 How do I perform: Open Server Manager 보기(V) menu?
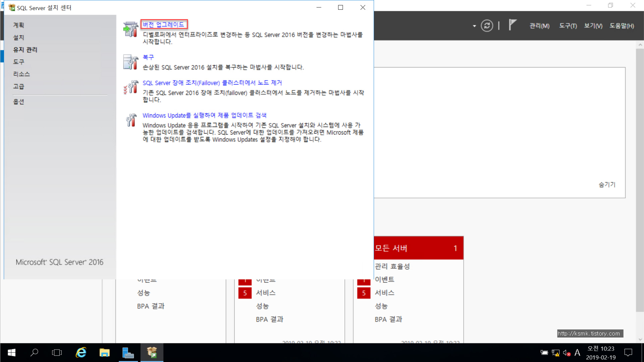click(593, 26)
